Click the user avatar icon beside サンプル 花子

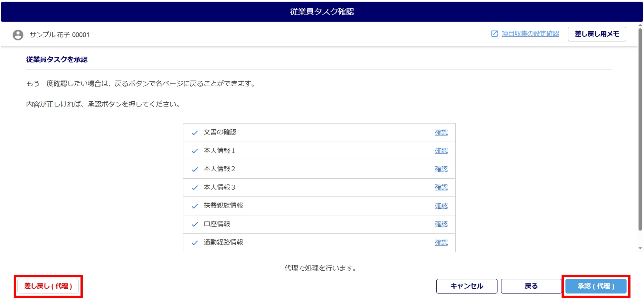(18, 35)
